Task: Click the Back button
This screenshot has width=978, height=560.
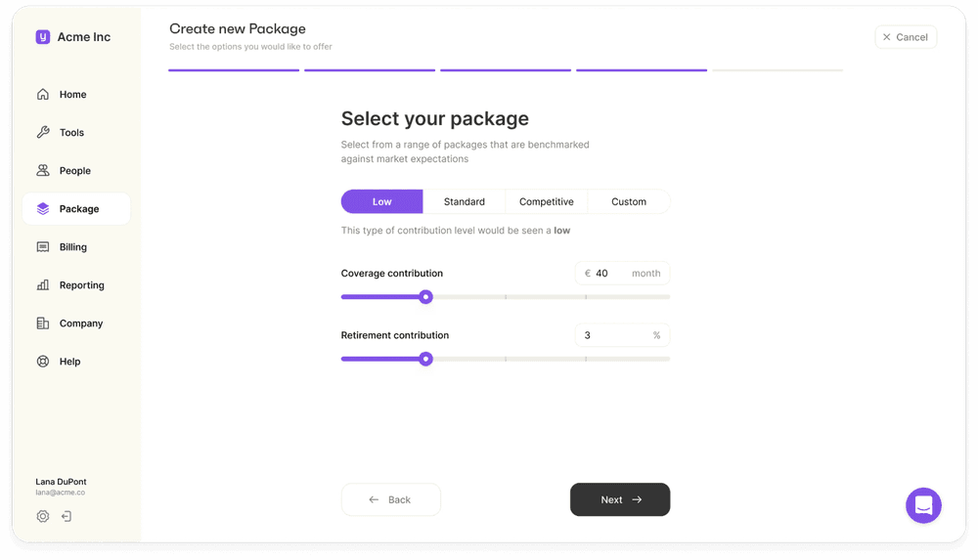Action: pos(390,499)
